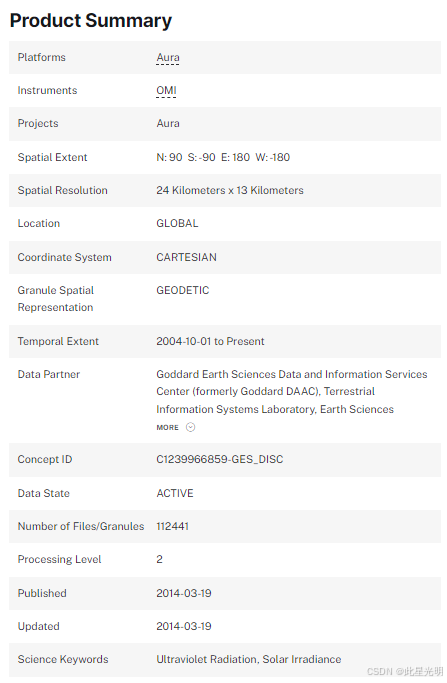
Task: Click the Published date 2014-03-19
Action: pos(184,594)
